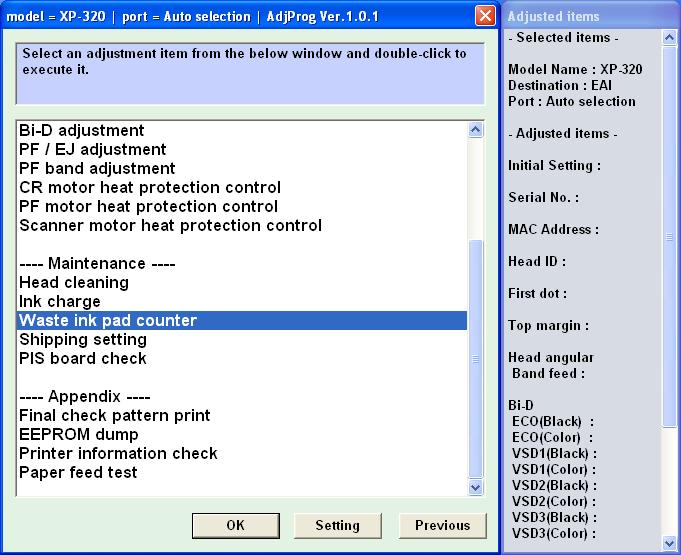Click the ---- Appendix ---- section header
The height and width of the screenshot is (555, 681).
click(85, 396)
